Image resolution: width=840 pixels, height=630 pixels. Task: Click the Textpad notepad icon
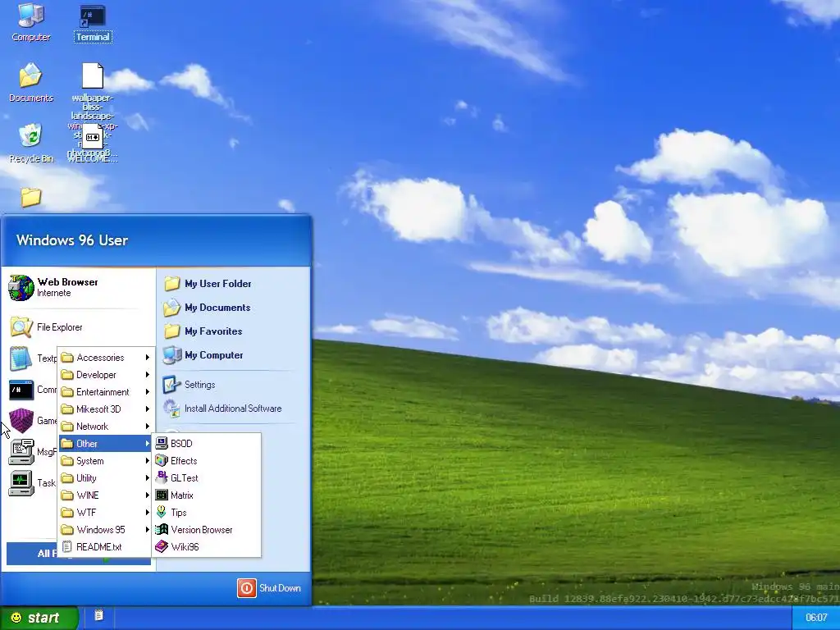point(21,358)
